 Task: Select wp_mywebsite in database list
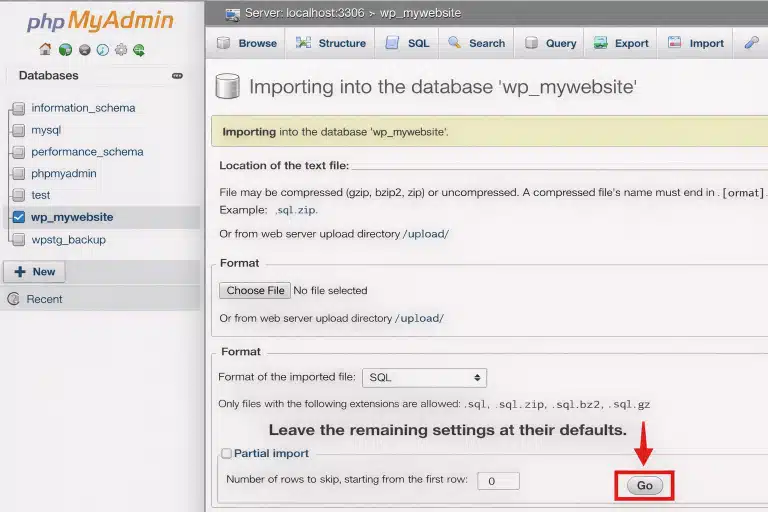coord(72,217)
